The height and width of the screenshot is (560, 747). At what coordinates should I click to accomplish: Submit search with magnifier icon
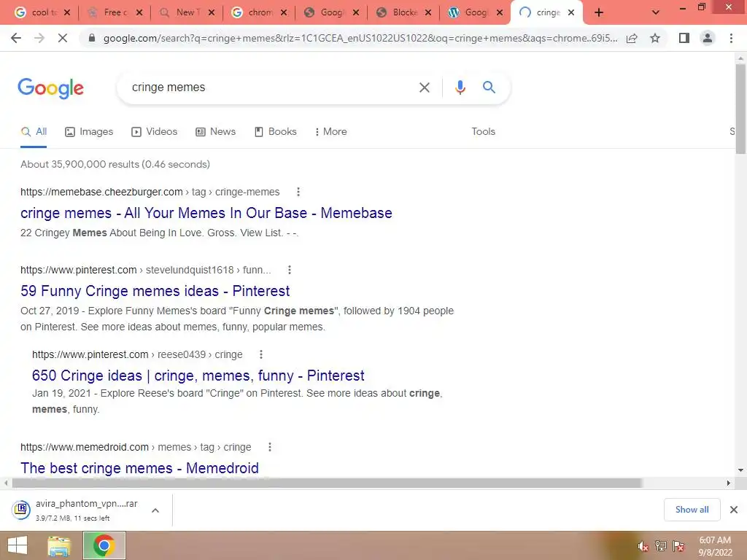coord(489,87)
